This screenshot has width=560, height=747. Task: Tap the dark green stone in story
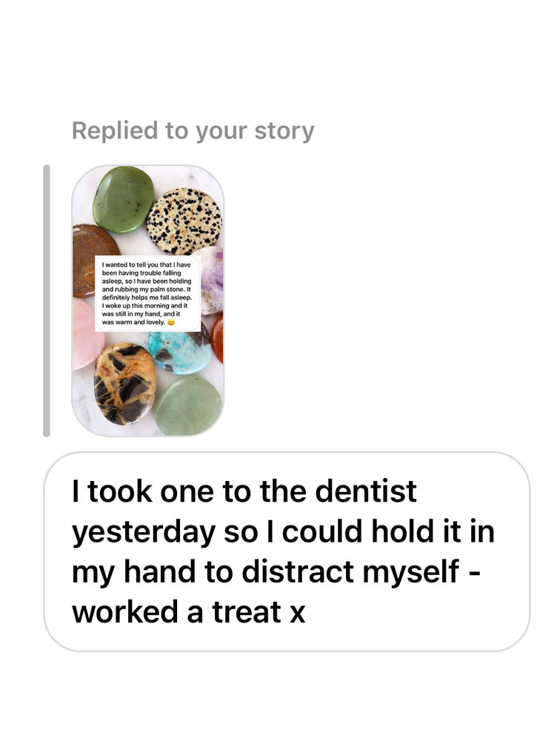point(123,199)
